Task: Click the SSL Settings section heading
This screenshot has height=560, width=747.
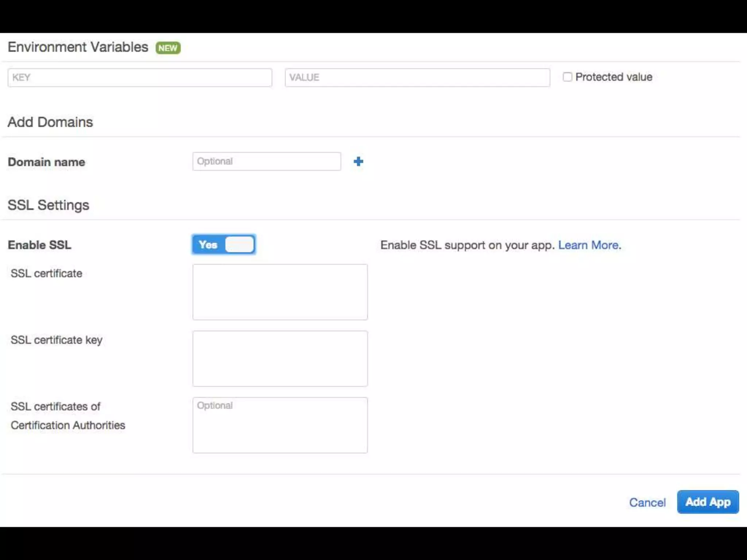Action: coord(49,205)
